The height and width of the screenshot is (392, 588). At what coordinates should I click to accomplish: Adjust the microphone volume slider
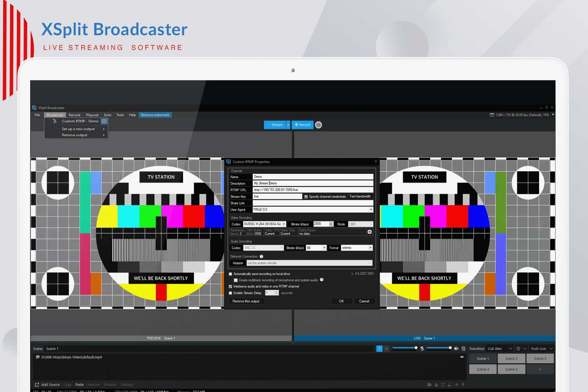(405, 348)
